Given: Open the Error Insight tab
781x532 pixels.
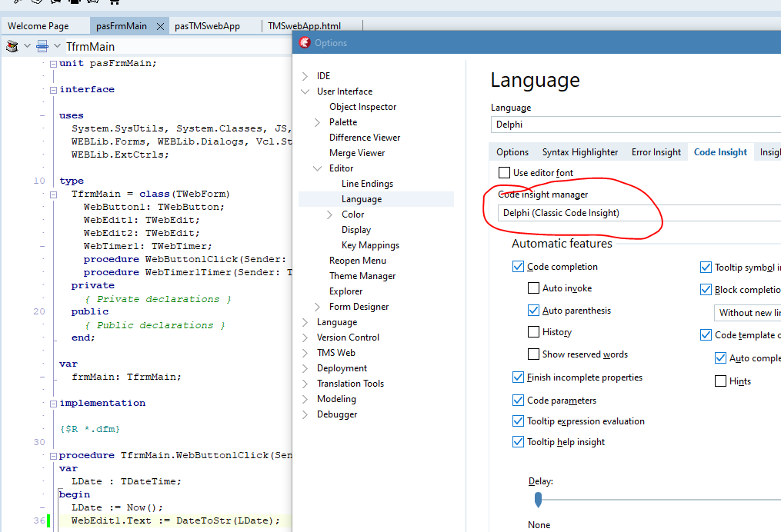Looking at the screenshot, I should pyautogui.click(x=656, y=152).
